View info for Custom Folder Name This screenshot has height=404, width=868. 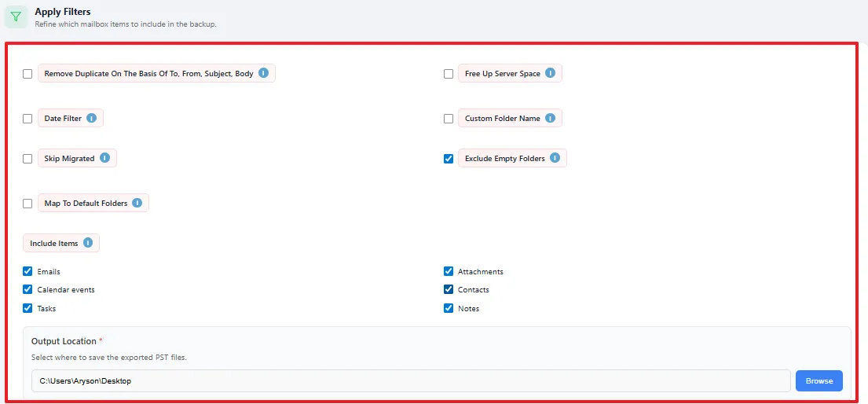point(550,117)
